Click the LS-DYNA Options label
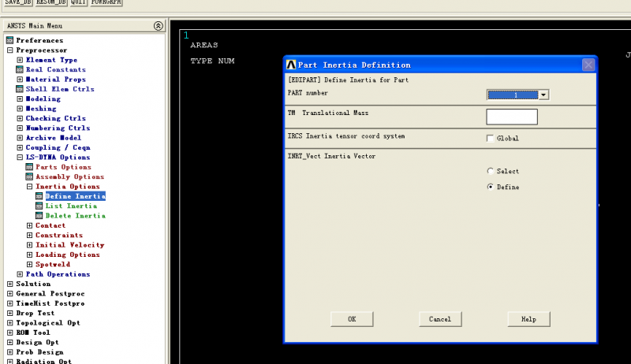This screenshot has width=631, height=364. (58, 158)
